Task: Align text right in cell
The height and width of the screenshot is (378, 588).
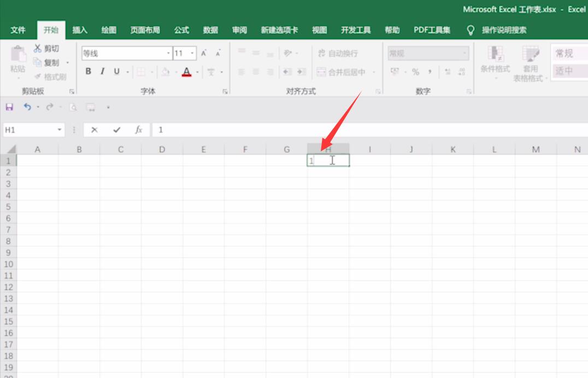Action: (270, 72)
